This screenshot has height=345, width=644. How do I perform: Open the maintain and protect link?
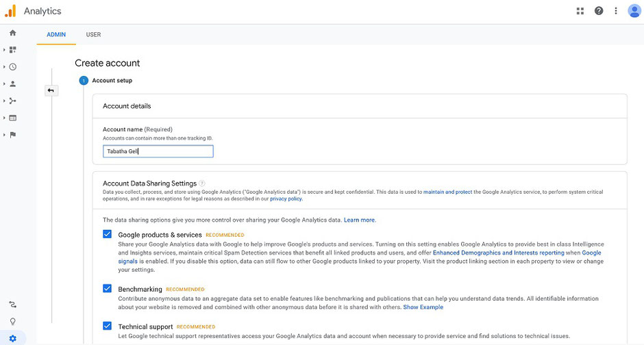click(x=447, y=192)
